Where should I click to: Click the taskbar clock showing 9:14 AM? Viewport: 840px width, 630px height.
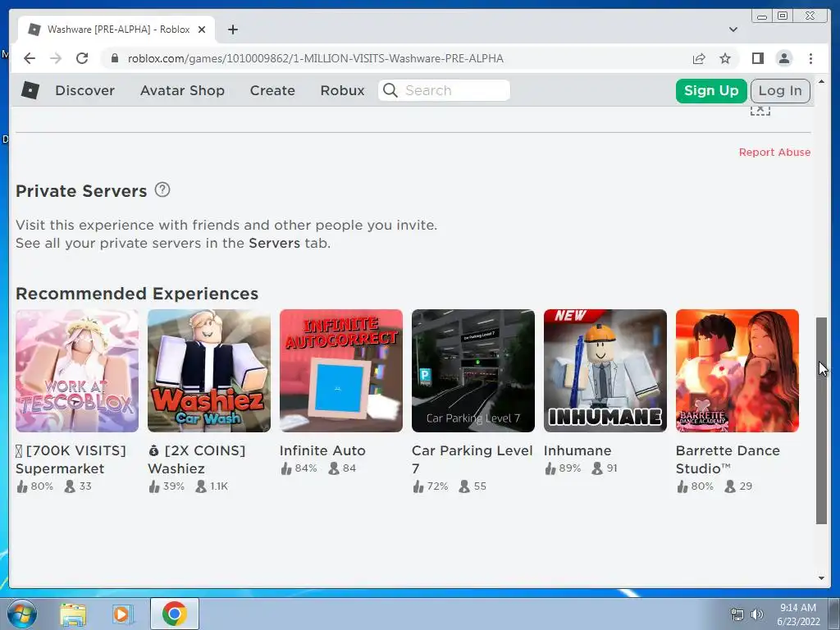coord(798,614)
